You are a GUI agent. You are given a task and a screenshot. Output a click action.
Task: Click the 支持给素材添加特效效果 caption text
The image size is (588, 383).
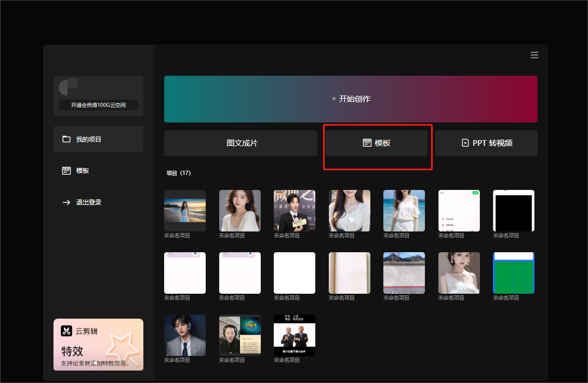pyautogui.click(x=95, y=363)
